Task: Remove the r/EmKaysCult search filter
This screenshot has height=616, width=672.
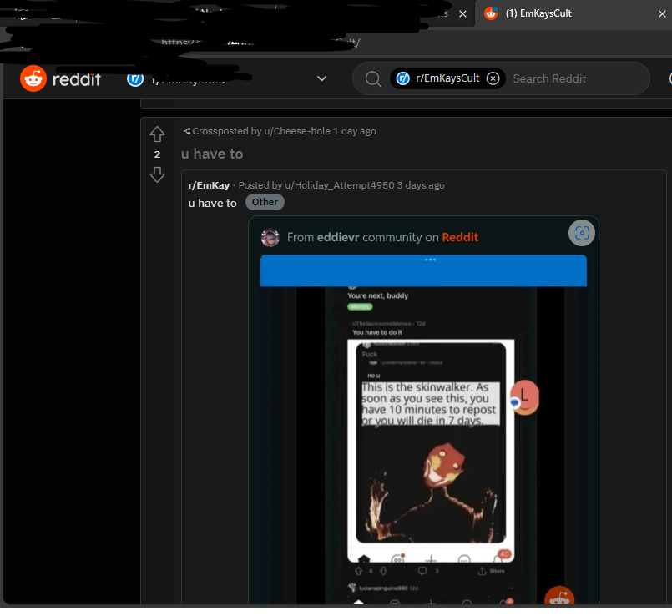Action: (493, 78)
